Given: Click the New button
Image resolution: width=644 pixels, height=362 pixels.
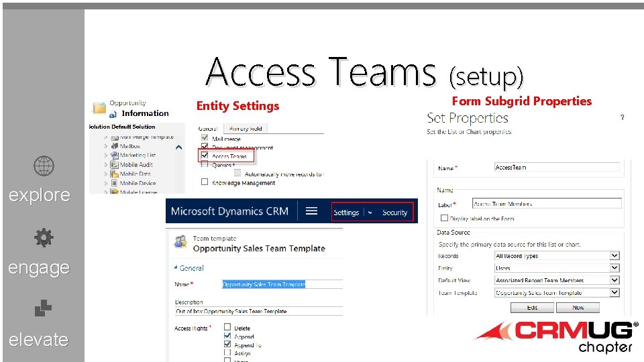Looking at the screenshot, I should (578, 308).
